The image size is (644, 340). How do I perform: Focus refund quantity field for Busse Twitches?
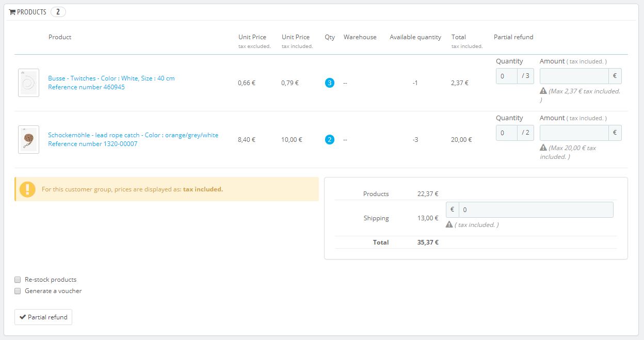point(507,76)
